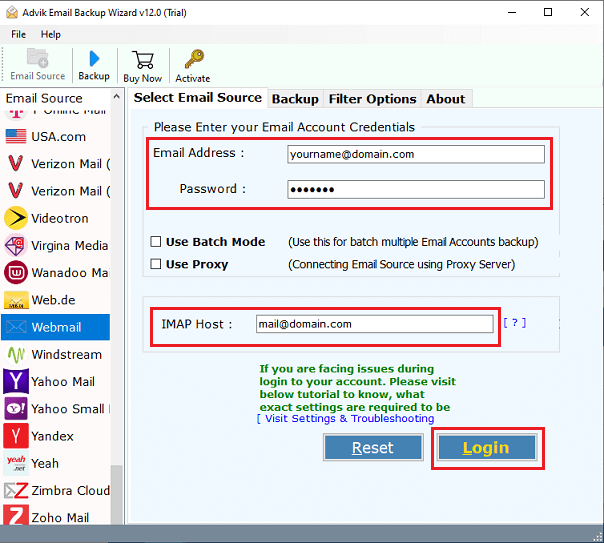Select the Windstream wave icon

tap(16, 354)
